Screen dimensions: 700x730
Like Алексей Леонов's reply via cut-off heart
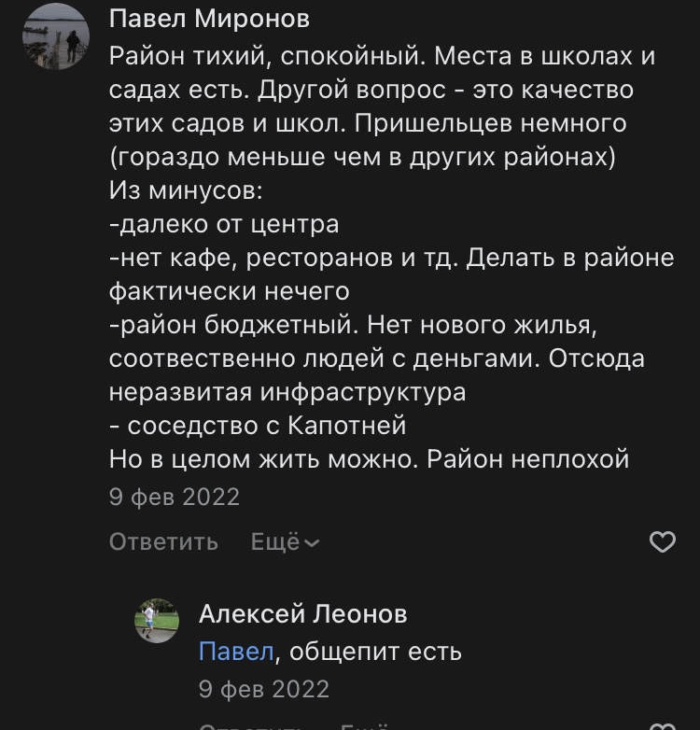coord(662,726)
